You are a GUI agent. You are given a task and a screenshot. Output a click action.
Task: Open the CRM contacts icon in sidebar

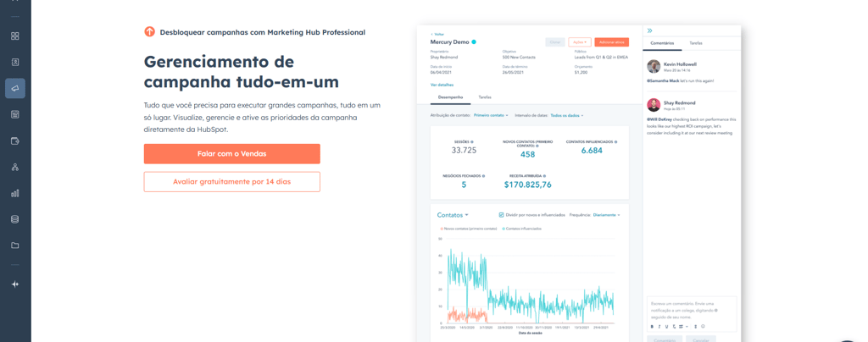15,62
